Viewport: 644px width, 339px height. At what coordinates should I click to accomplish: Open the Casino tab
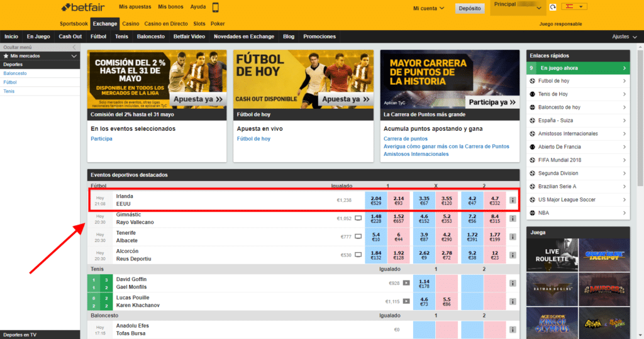(131, 24)
